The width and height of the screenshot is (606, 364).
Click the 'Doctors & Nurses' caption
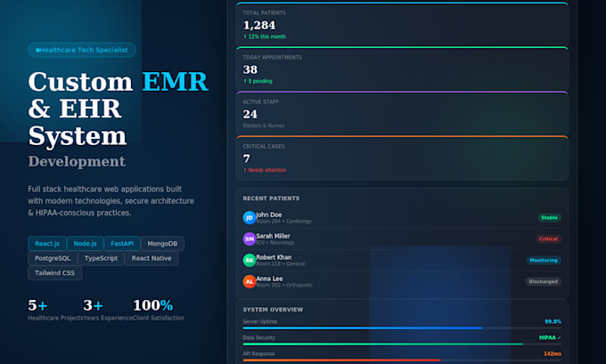click(x=264, y=125)
